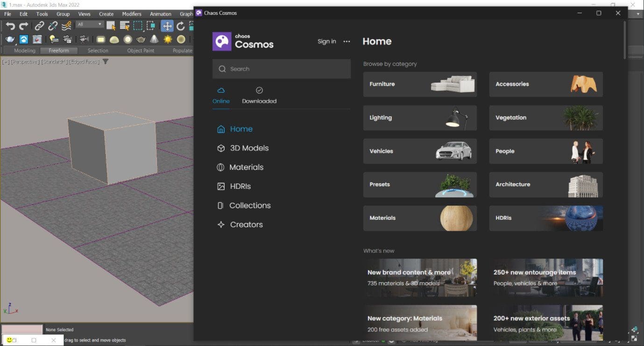Open Select by Name list icon
The height and width of the screenshot is (346, 644).
pos(124,26)
